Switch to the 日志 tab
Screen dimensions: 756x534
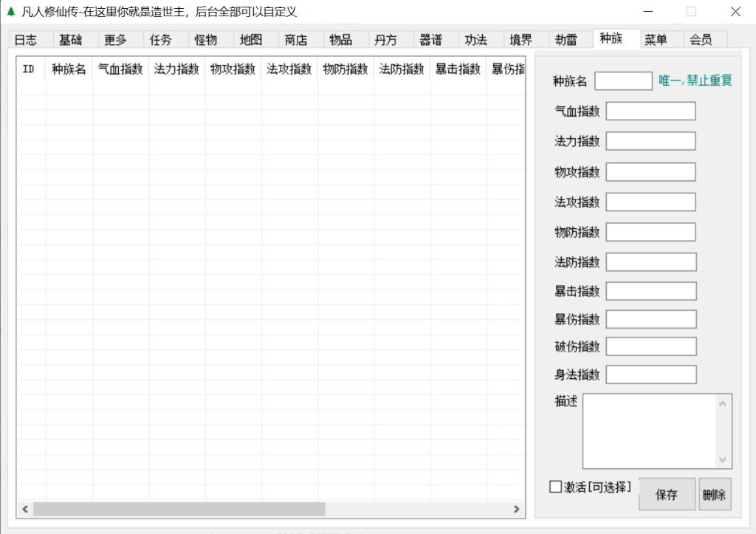click(x=26, y=40)
